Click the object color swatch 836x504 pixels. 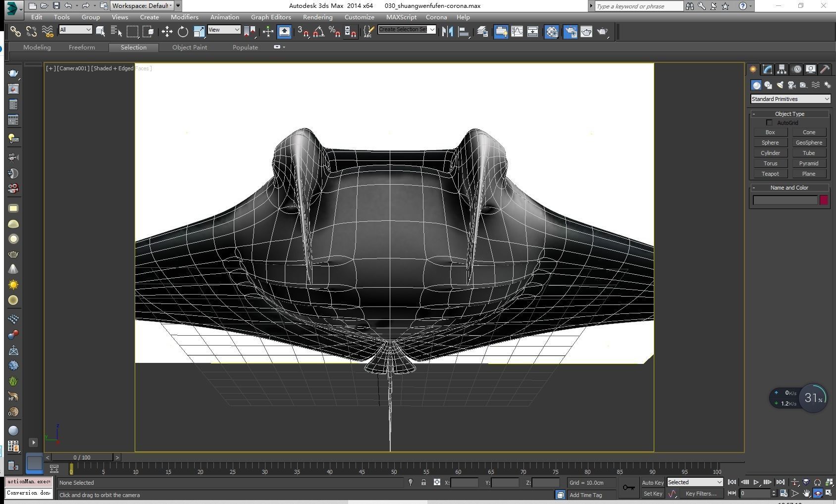pos(824,200)
